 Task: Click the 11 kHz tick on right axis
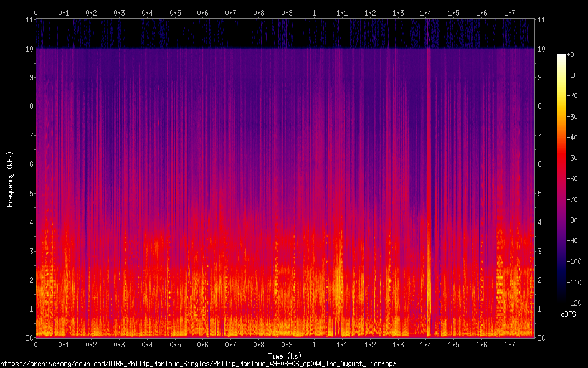point(541,20)
